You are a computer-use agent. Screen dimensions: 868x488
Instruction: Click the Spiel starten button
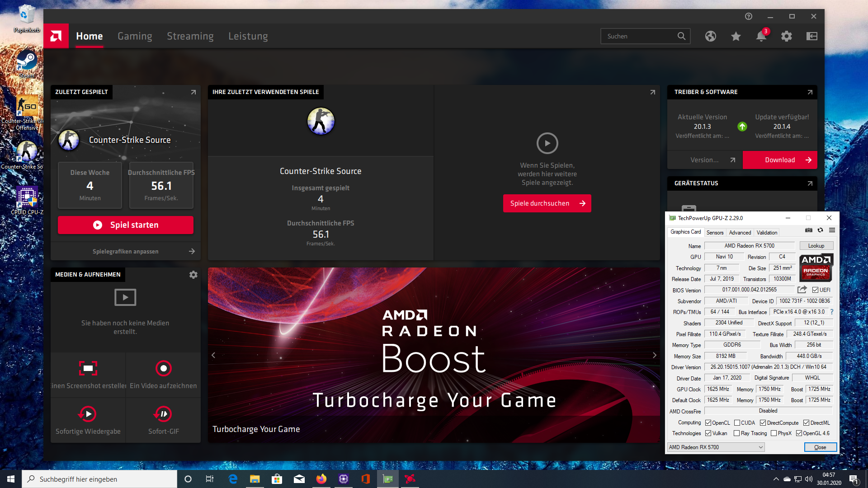126,225
